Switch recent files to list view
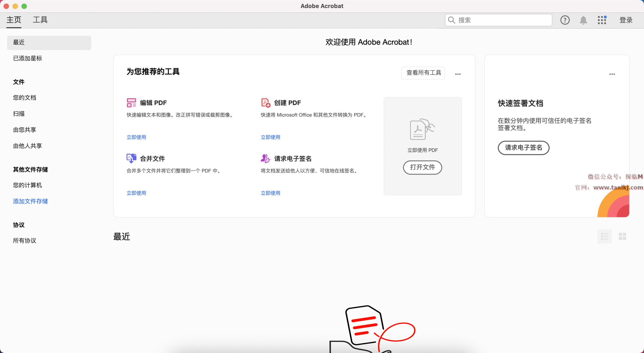 coord(605,236)
